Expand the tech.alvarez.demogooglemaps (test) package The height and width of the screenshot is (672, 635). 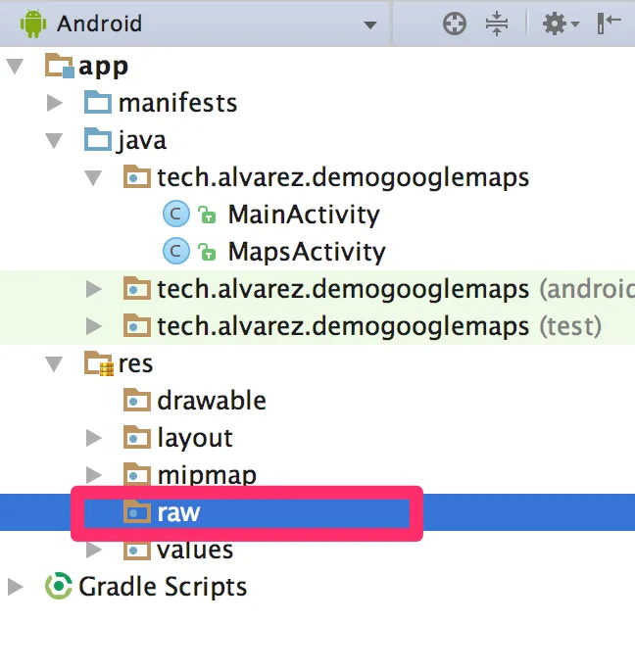pos(93,326)
